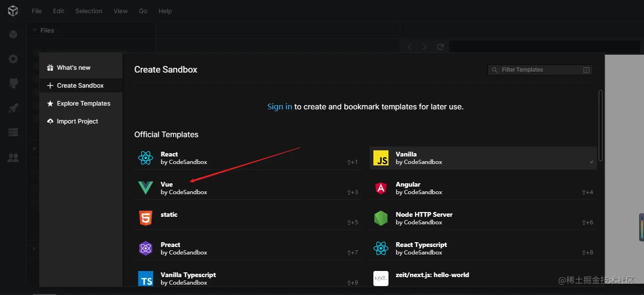Choose the static template name
Screen dimensions: 644x295
pyautogui.click(x=169, y=214)
